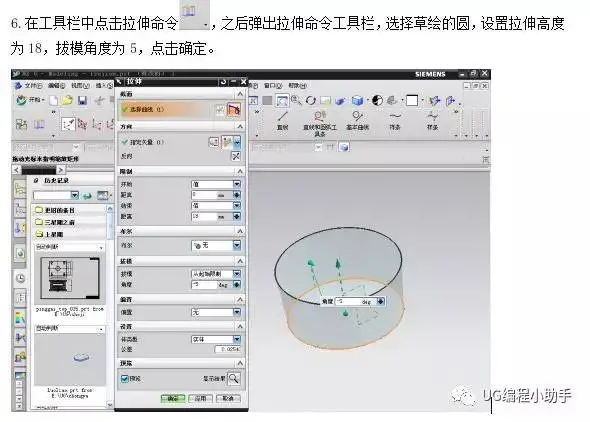Screen dimensions: 590x422
Task: Open the Window (窗口) menu
Action: point(272,86)
